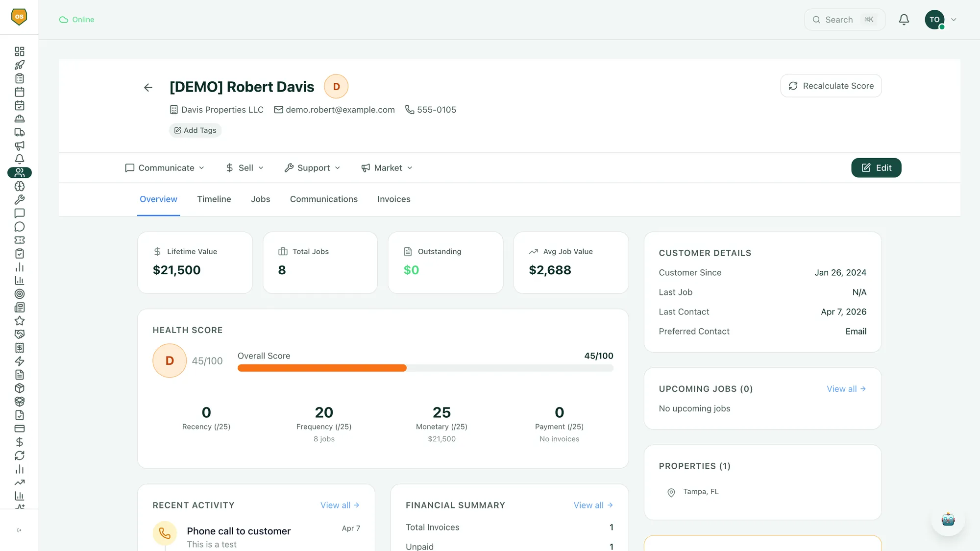The height and width of the screenshot is (551, 980).
Task: Click the brain icon in sidebar
Action: coord(19,186)
